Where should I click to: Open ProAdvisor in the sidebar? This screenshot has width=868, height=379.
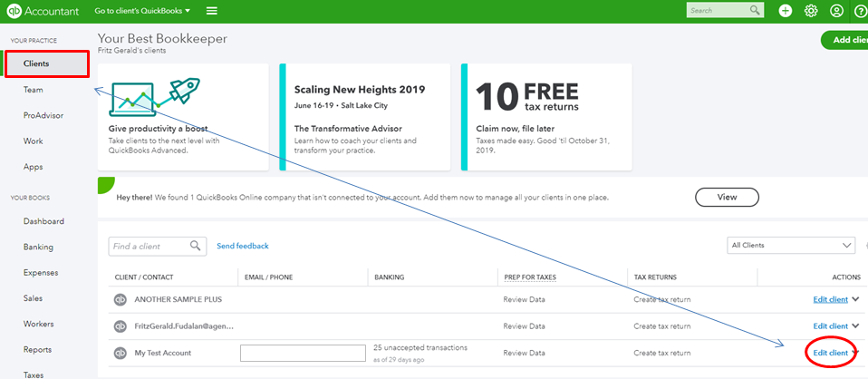point(43,115)
